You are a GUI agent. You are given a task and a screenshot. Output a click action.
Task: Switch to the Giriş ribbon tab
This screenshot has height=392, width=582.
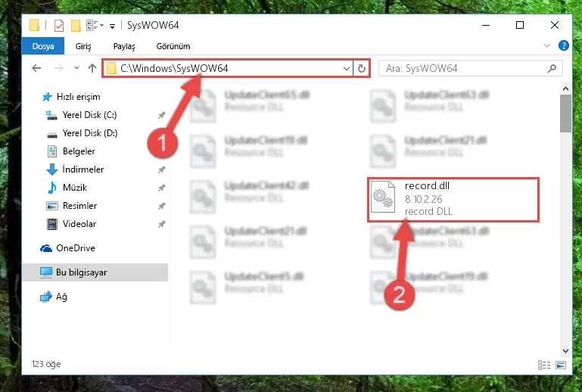point(83,46)
